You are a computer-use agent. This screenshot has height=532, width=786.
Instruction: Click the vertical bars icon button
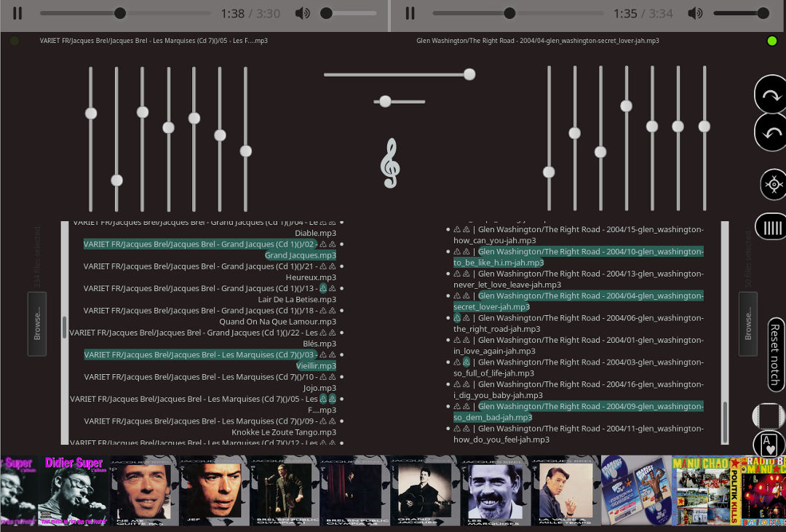772,227
